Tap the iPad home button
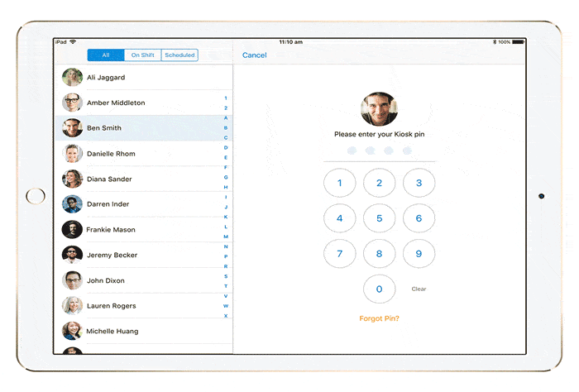This screenshot has width=579, height=392. pyautogui.click(x=36, y=196)
